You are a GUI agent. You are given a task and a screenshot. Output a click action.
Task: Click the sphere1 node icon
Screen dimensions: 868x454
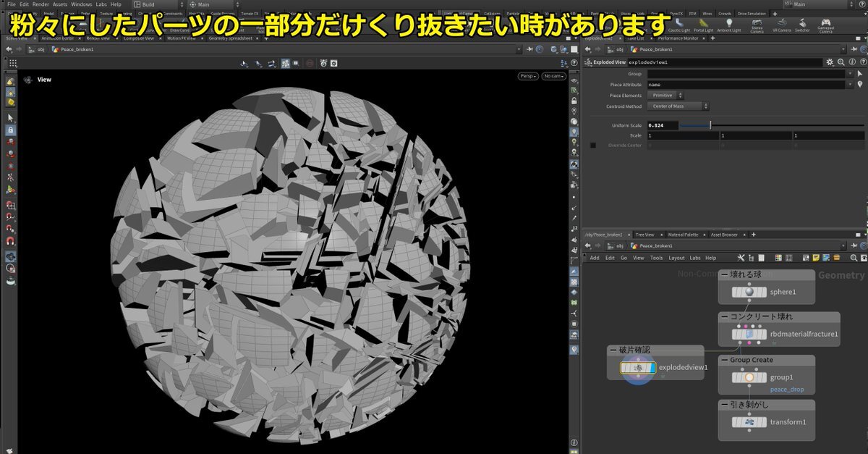[749, 292]
